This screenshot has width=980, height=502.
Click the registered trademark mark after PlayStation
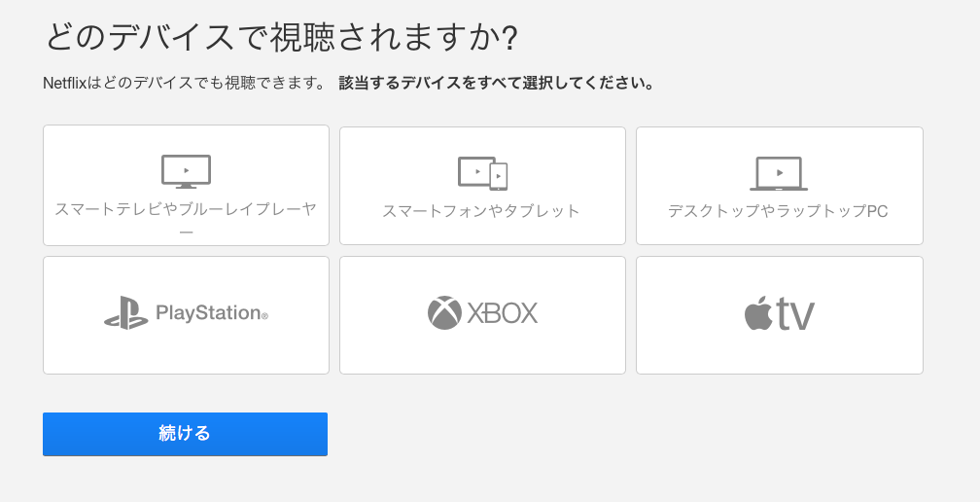click(264, 316)
